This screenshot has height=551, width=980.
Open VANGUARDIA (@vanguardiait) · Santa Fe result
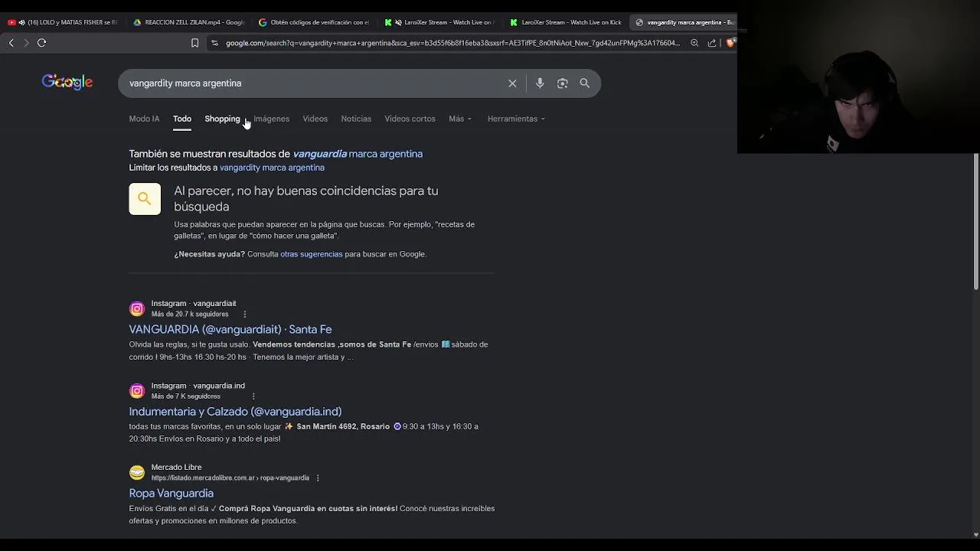coord(230,329)
